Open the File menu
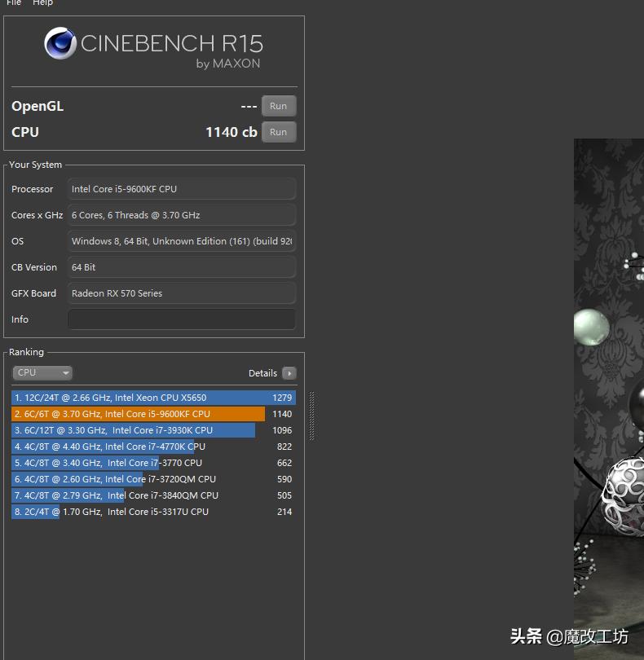The image size is (644, 660). click(x=14, y=3)
